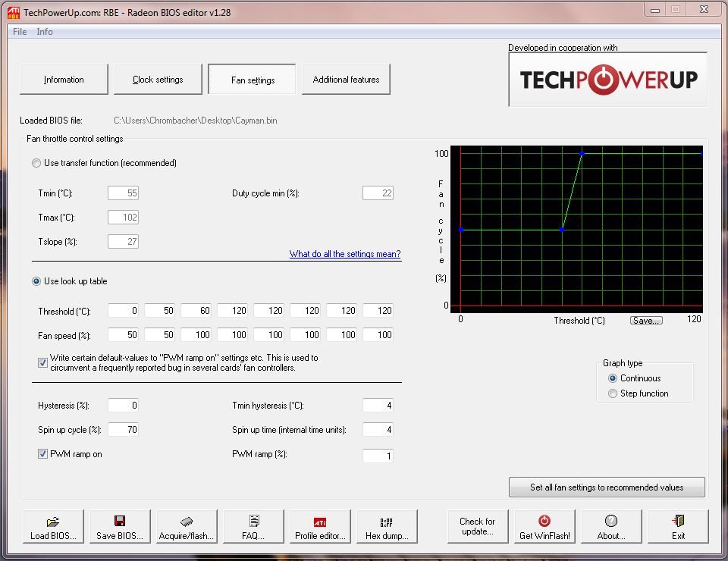Screen dimensions: 728x561
Task: Click the Hysteresis (%) input field
Action: 123,405
